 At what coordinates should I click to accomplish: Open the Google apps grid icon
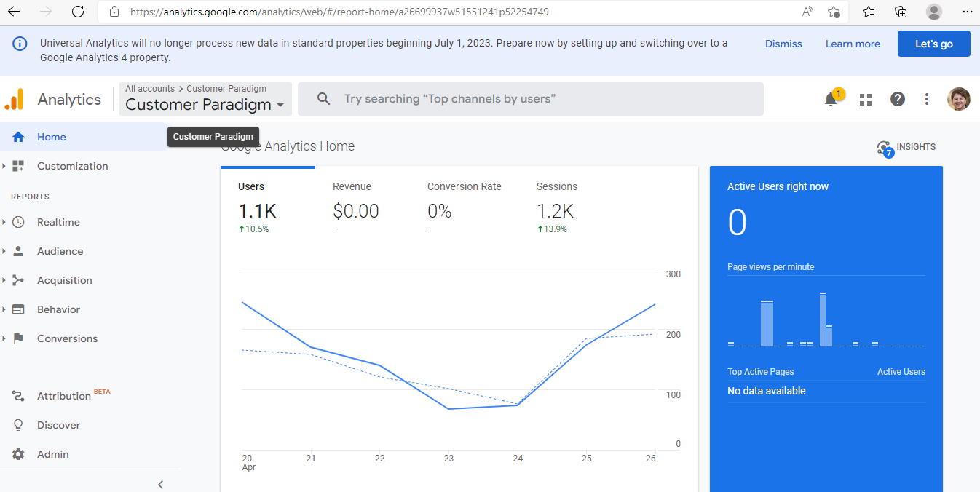(866, 100)
